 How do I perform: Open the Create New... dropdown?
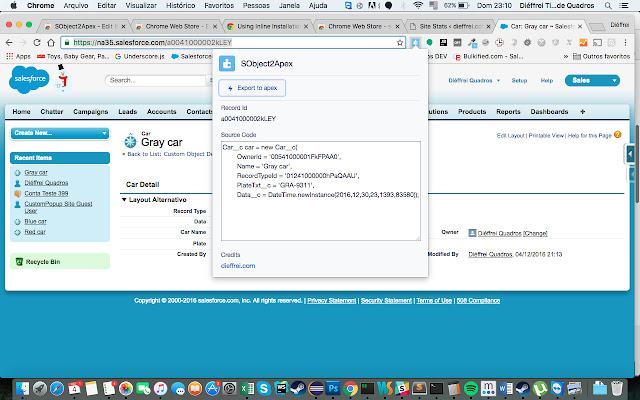coord(60,133)
